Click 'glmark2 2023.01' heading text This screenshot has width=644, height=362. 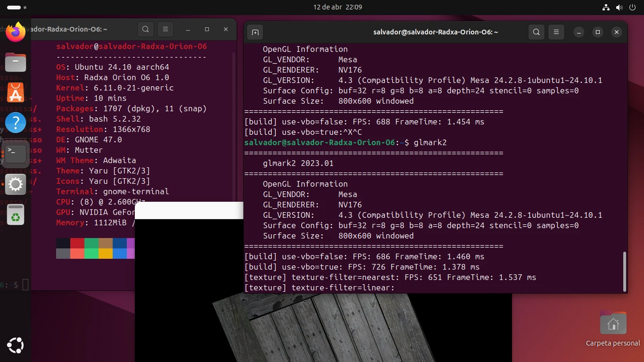click(x=298, y=163)
